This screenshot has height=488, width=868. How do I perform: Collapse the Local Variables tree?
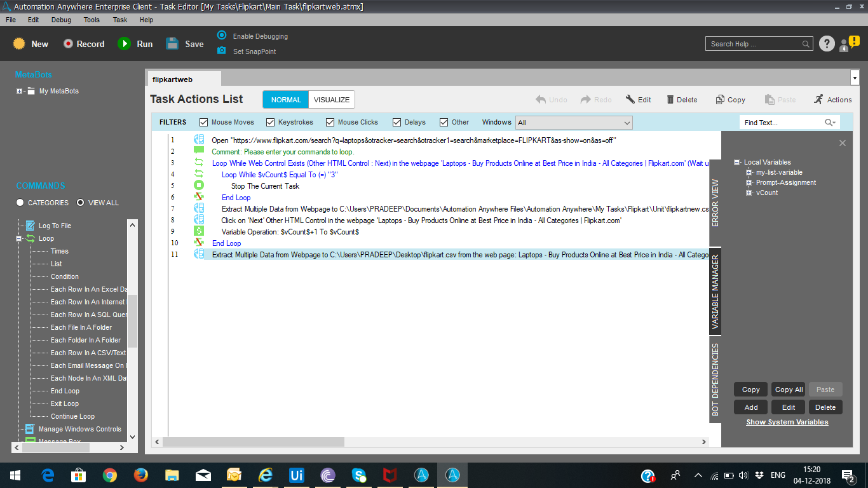[x=737, y=162]
